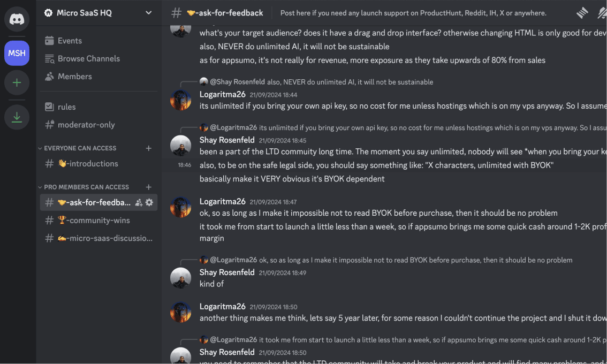Create channel in Everyone Can Access category
The width and height of the screenshot is (607, 364).
pos(149,148)
